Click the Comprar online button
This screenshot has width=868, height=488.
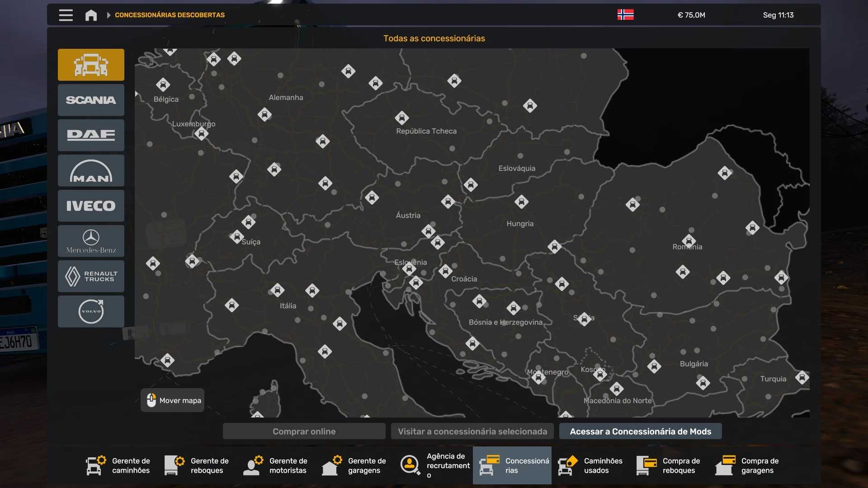[x=304, y=432]
